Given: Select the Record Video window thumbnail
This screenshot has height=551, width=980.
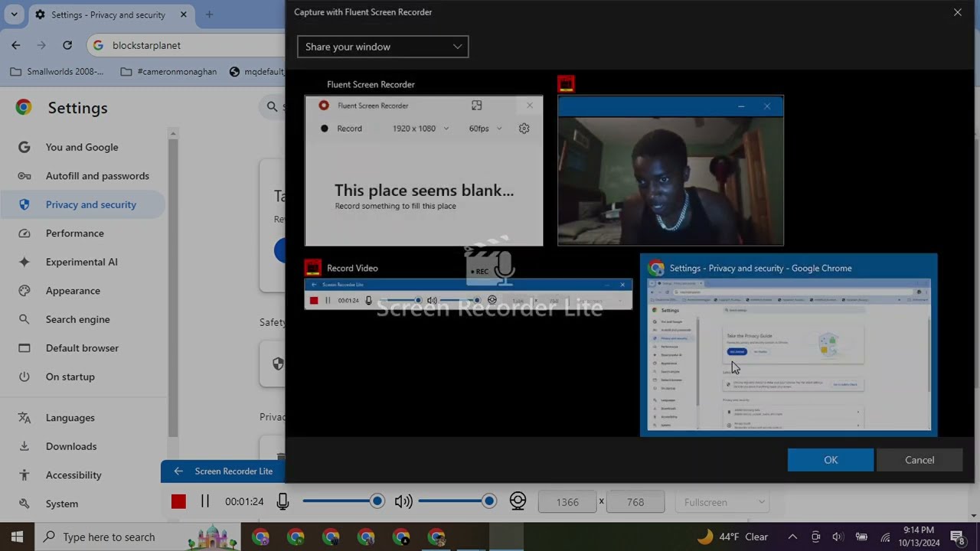Looking at the screenshot, I should 469,294.
